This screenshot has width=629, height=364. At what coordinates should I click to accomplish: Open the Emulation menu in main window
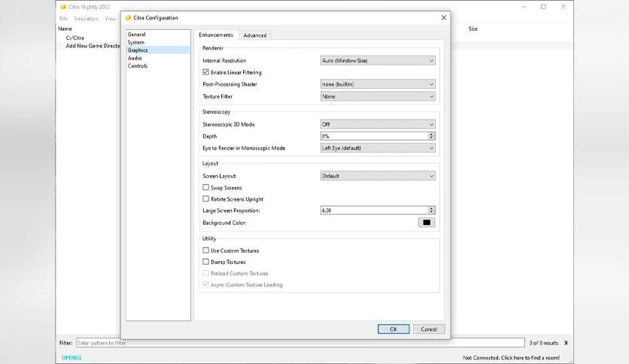pyautogui.click(x=86, y=19)
